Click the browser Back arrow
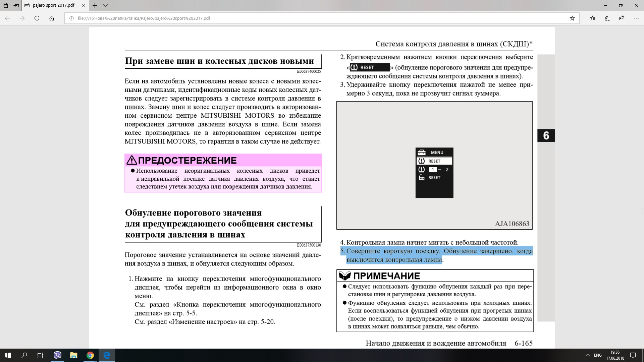The image size is (644, 362). (x=7, y=18)
